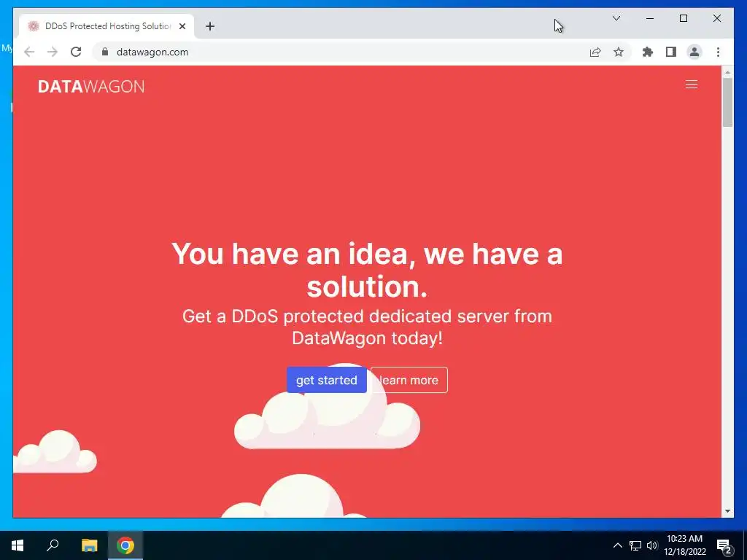Click the vertical scrollbar thumb
Image resolution: width=747 pixels, height=560 pixels.
point(727,102)
